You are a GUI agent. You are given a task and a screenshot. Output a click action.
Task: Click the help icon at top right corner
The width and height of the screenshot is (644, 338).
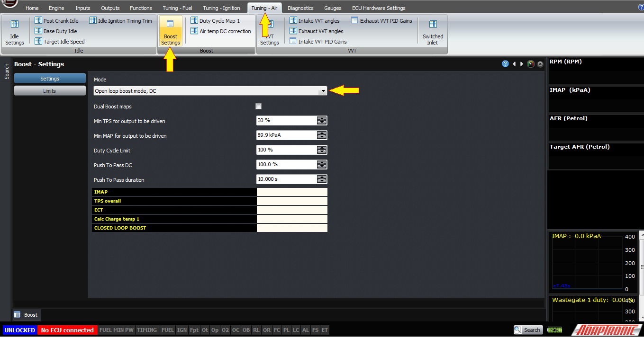click(641, 7)
